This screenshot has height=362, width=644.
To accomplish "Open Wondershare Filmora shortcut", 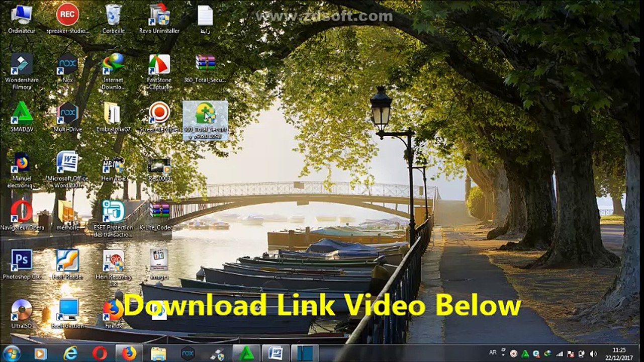I will point(22,71).
